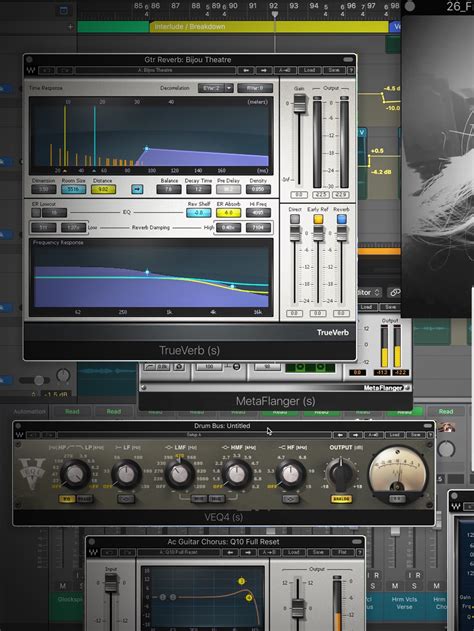Toggle the Direct path button in TrueVerb

[295, 219]
